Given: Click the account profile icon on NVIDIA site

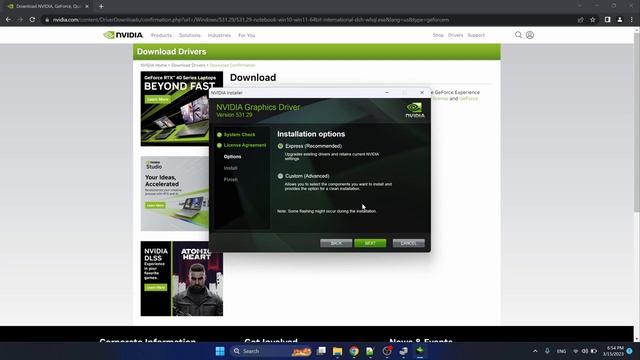Looking at the screenshot, I should [530, 35].
